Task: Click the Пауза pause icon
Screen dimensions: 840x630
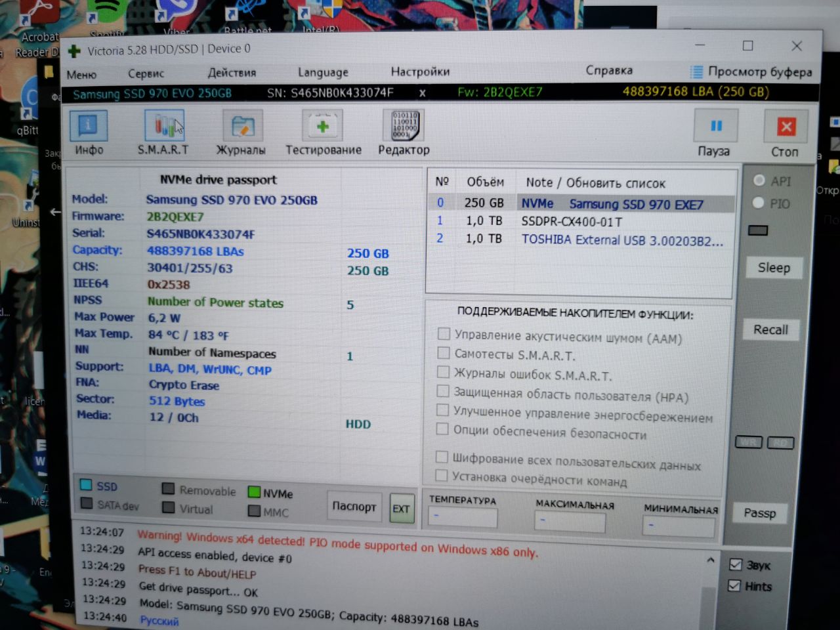Action: click(715, 125)
